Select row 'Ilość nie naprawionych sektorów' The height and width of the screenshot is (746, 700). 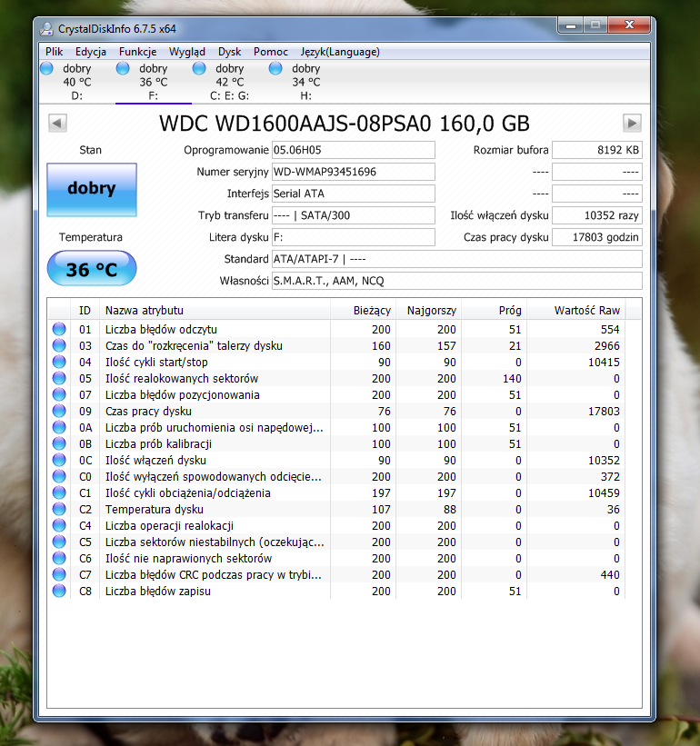pyautogui.click(x=336, y=559)
